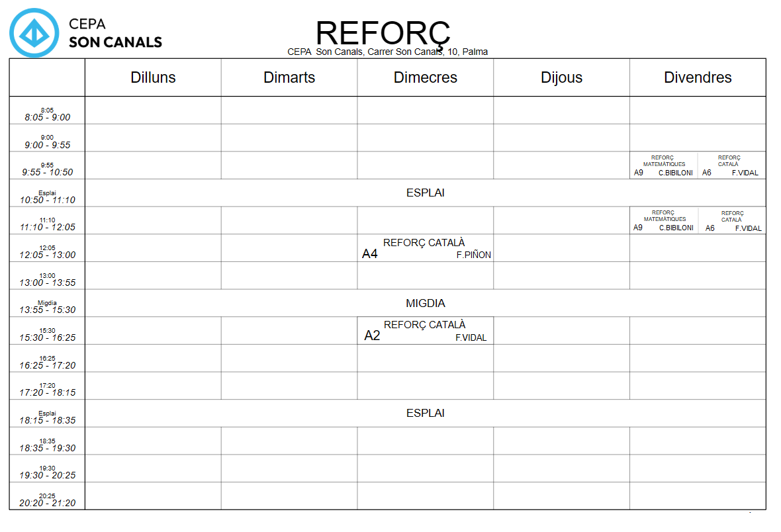Select A6 Reforç Català at 11:10 on Divendres
This screenshot has width=781, height=532.
[x=732, y=220]
